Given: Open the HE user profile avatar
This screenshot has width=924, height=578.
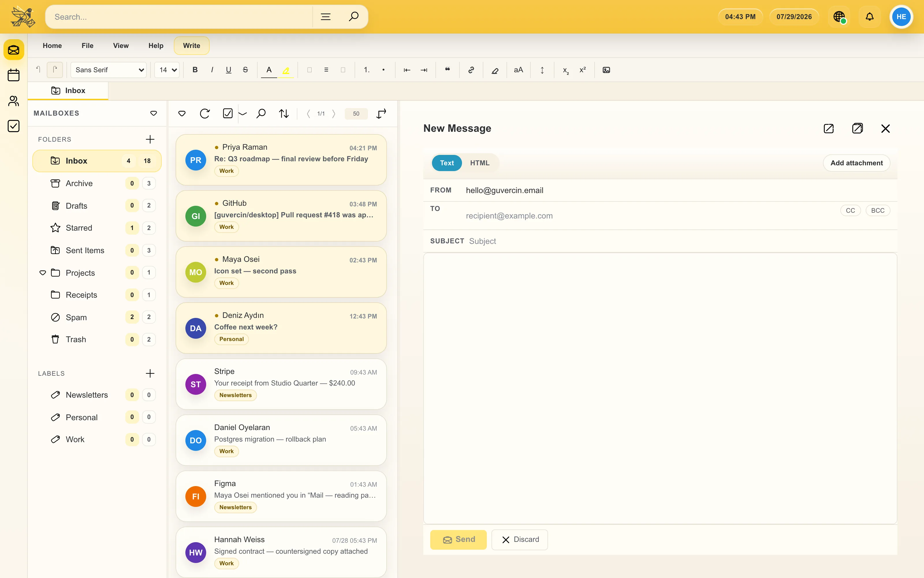Looking at the screenshot, I should (x=901, y=16).
